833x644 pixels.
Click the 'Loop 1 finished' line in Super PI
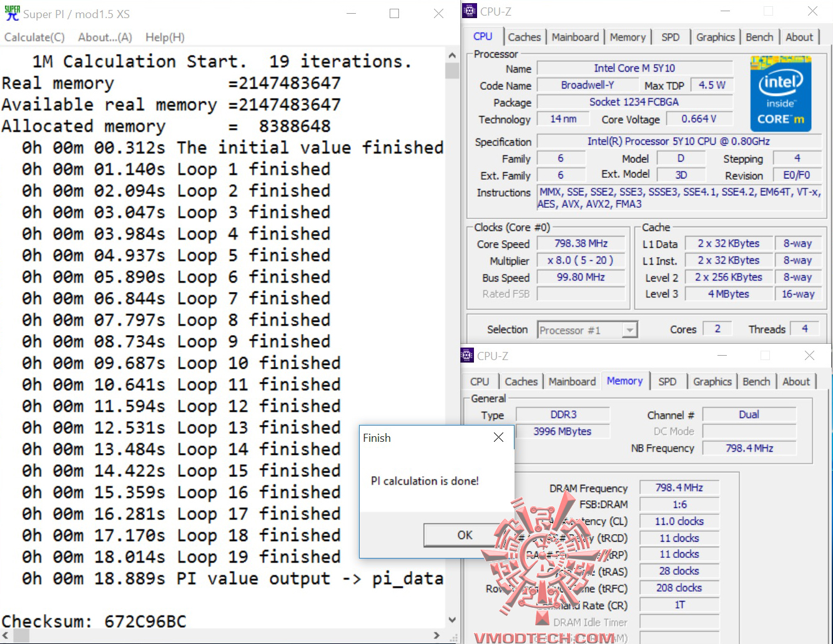tap(176, 169)
